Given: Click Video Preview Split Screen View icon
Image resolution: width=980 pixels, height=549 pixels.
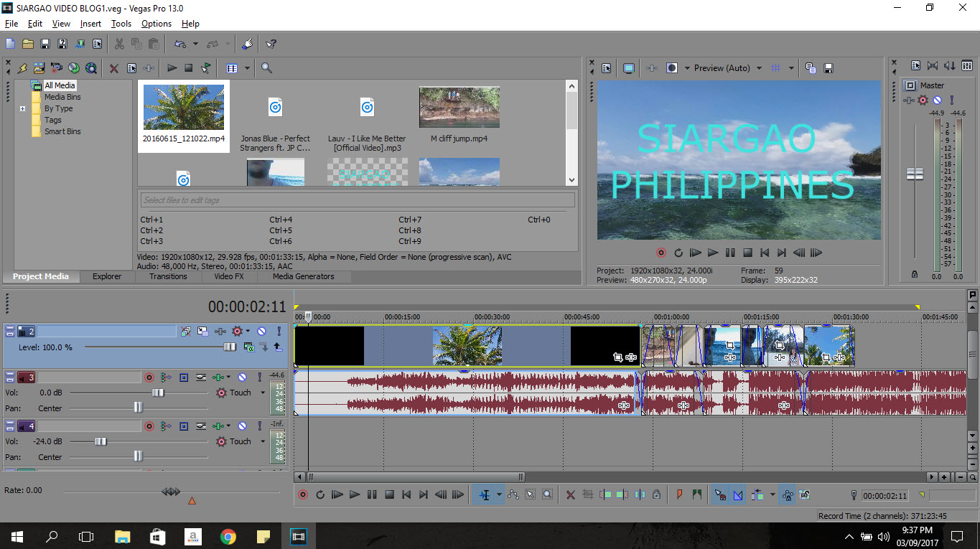Looking at the screenshot, I should pos(672,68).
